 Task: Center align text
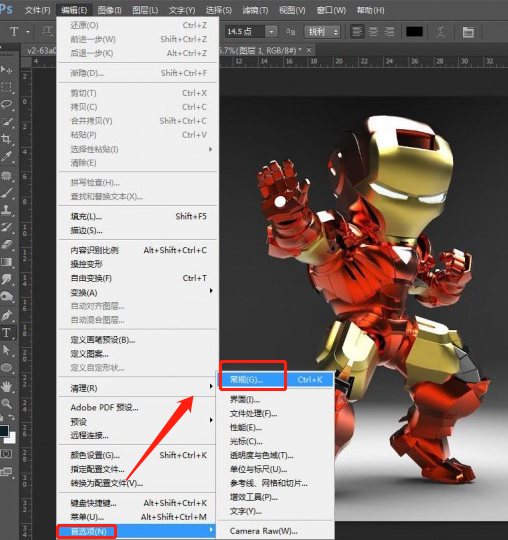[373, 32]
